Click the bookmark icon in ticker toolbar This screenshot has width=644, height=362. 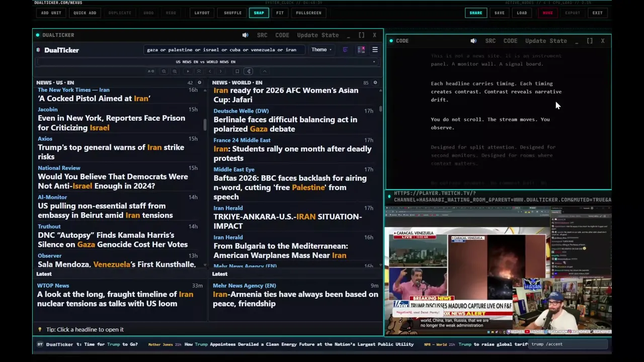coord(237,71)
